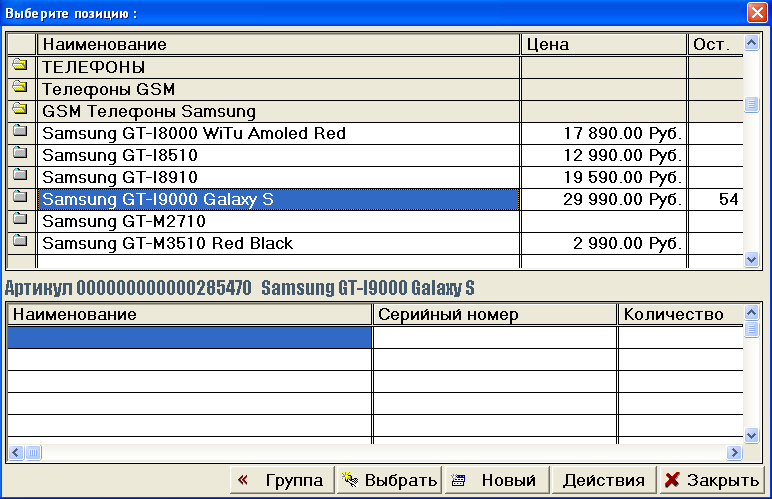Create new item with Новый button
The image size is (772, 499).
pos(497,480)
